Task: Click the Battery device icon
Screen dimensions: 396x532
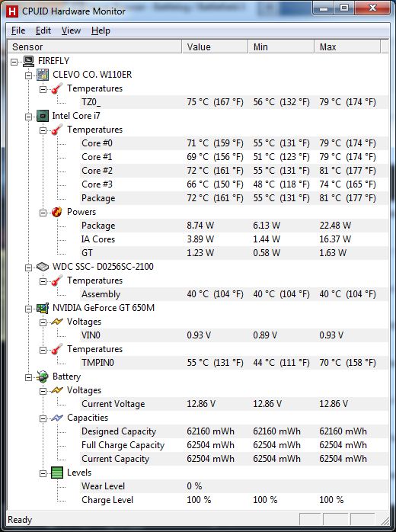Action: point(43,377)
